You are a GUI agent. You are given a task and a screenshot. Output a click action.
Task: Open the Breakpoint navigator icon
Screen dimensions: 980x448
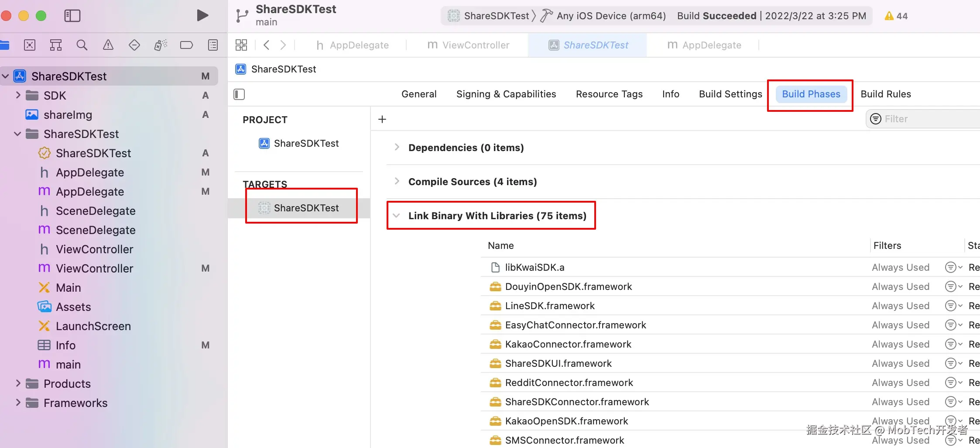click(x=186, y=45)
